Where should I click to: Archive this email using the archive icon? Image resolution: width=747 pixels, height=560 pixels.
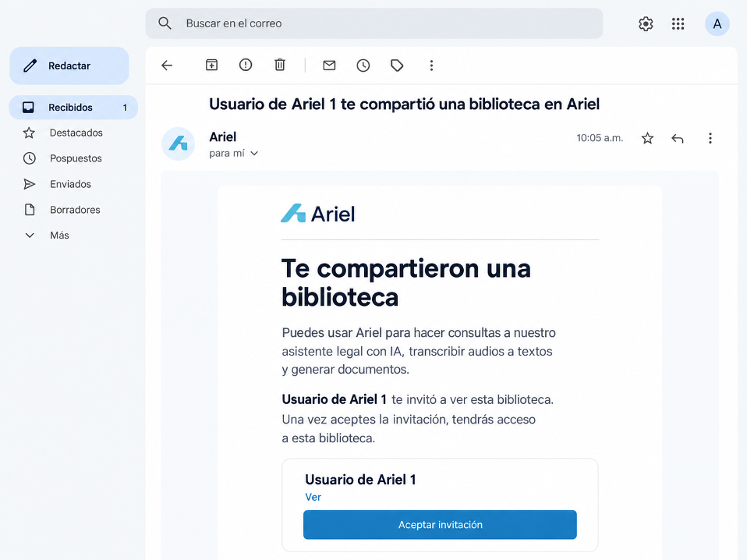(x=211, y=65)
